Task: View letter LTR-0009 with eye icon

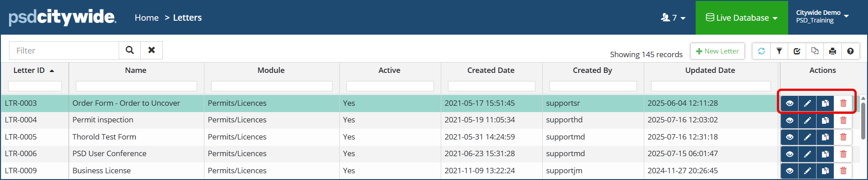Action: [x=790, y=171]
